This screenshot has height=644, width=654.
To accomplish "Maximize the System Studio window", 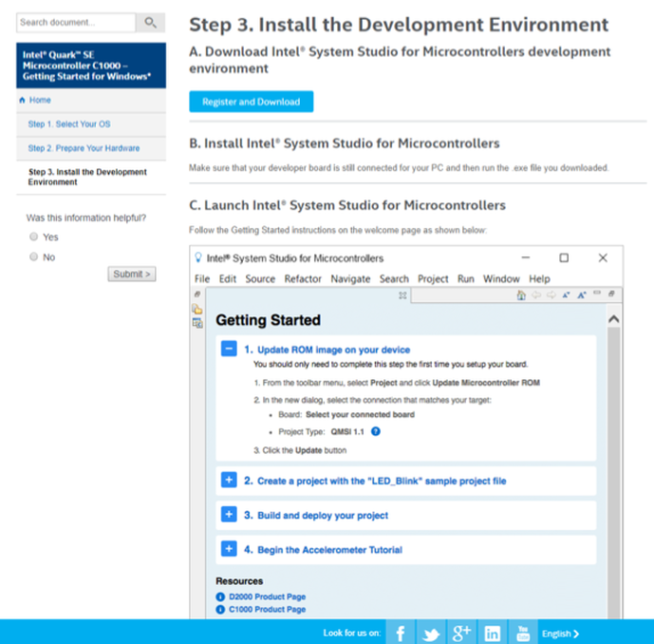I will (x=564, y=258).
